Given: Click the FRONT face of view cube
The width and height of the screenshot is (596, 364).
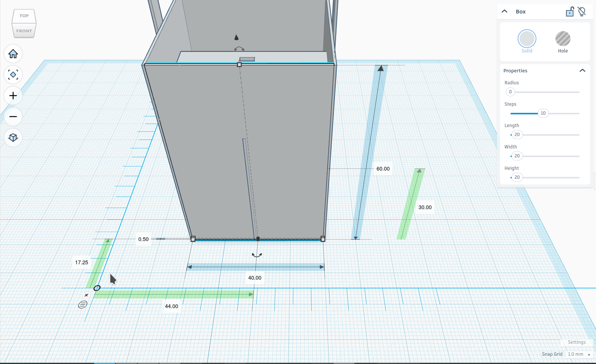Looking at the screenshot, I should click(24, 31).
